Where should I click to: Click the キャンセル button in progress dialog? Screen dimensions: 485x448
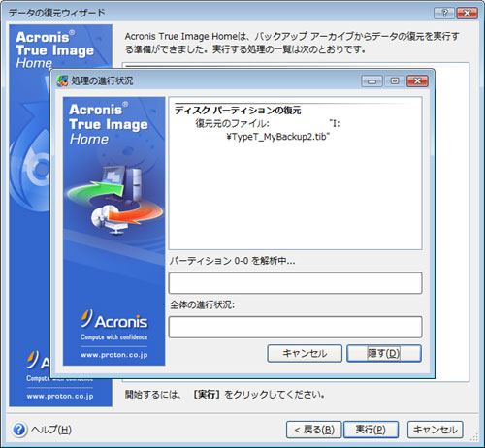pos(305,353)
